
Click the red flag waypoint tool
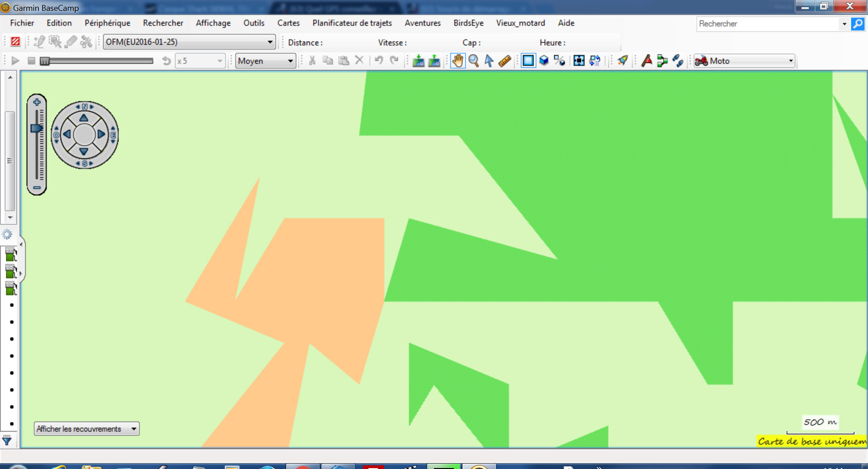646,61
